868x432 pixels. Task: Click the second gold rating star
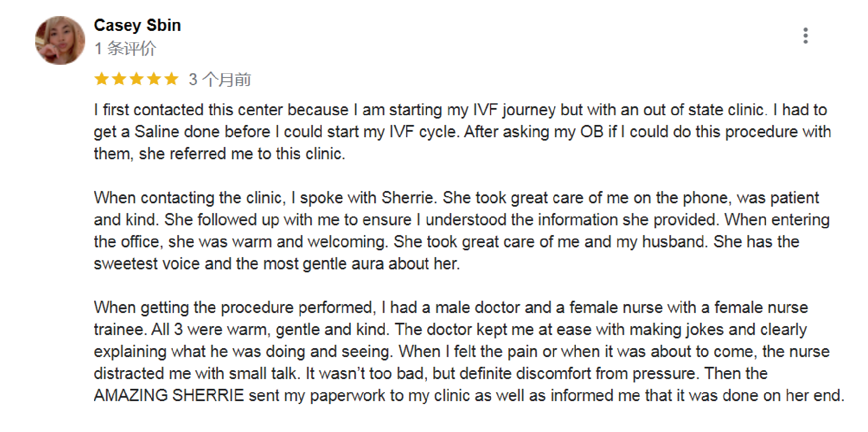tap(119, 79)
